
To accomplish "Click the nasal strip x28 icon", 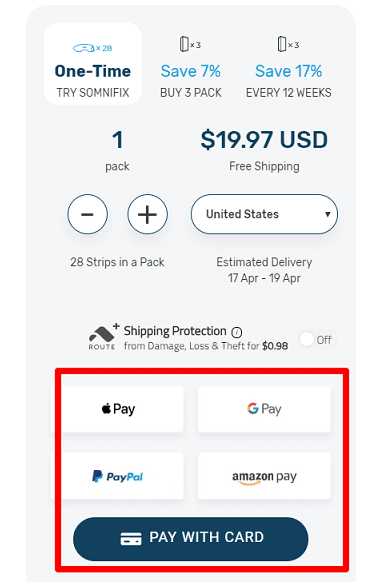I will (x=92, y=48).
